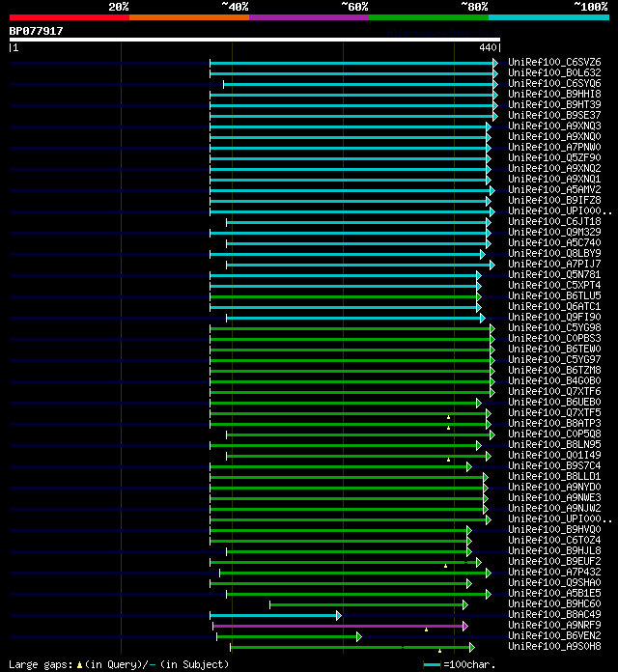
Task: Select the UniRef100_C6T0Z4 label
Action: coord(554,540)
